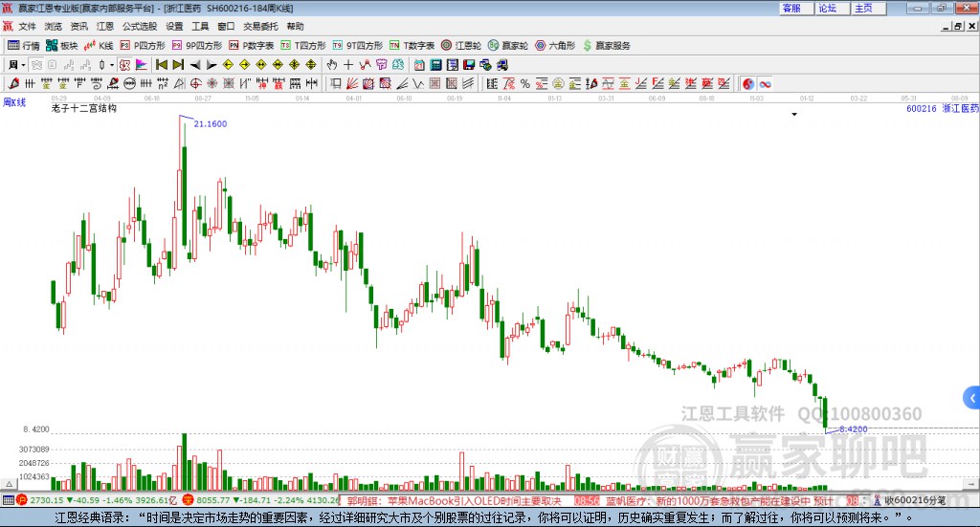Select the percent sign tool

pyautogui.click(x=525, y=83)
